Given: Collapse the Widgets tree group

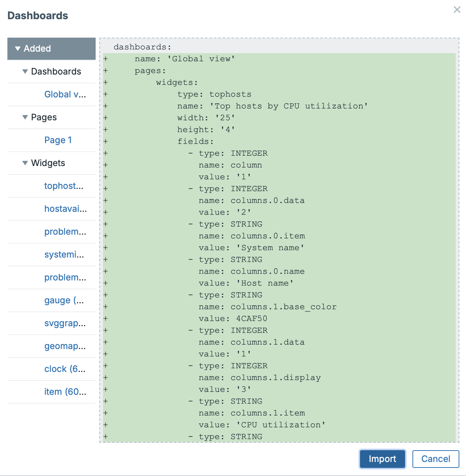Looking at the screenshot, I should [x=25, y=163].
